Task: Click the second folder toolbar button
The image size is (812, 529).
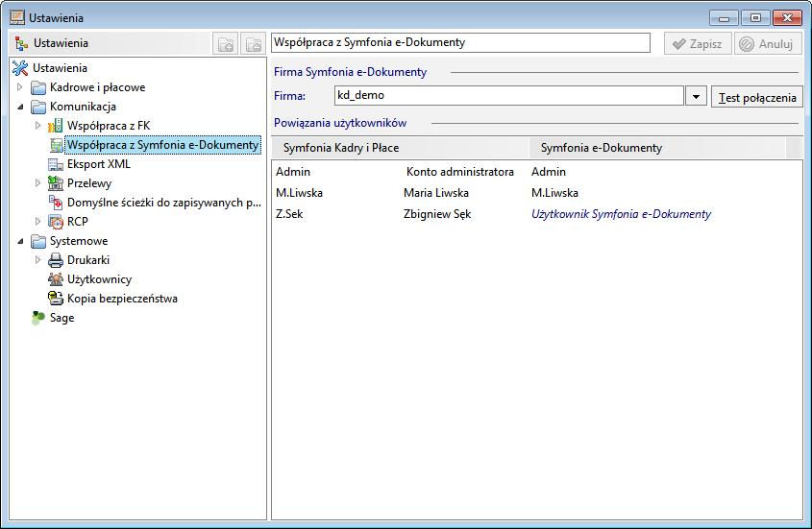Action: pos(254,44)
